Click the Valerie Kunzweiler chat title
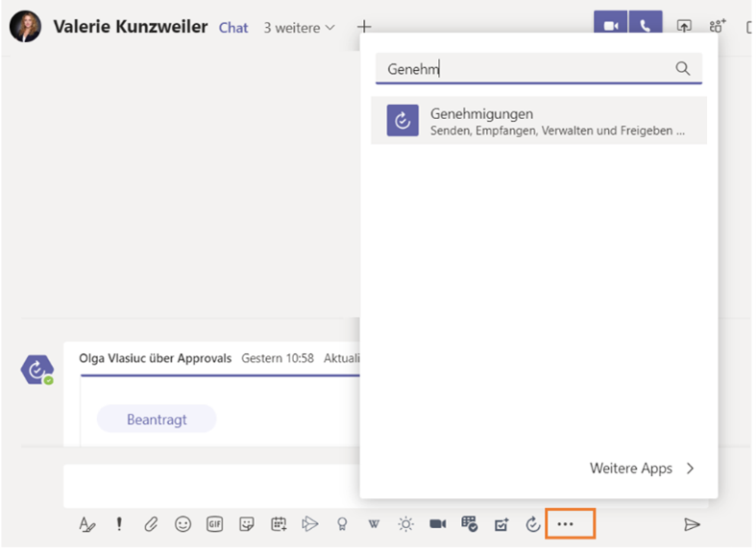756x553 pixels. pos(131,27)
